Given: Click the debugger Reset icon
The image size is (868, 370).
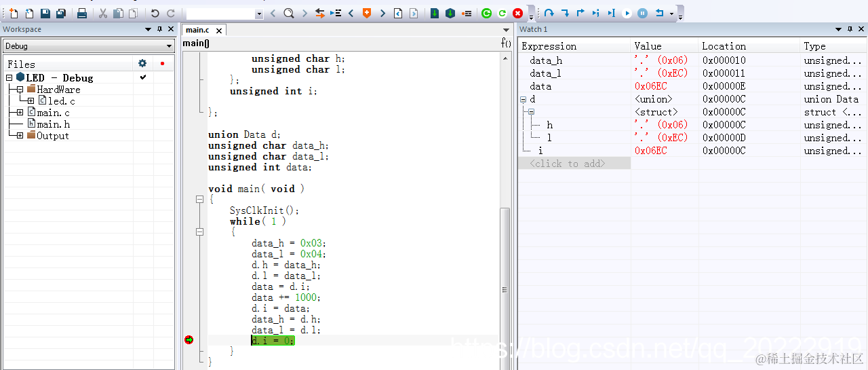Looking at the screenshot, I should coord(659,14).
